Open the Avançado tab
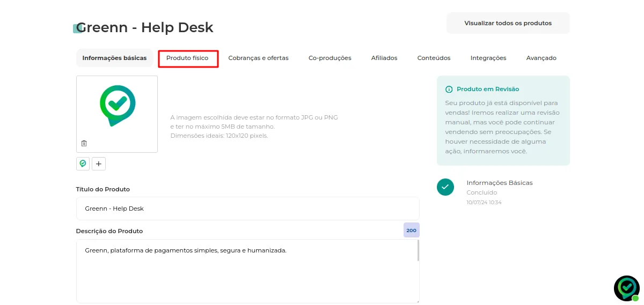This screenshot has width=644, height=305. coord(541,58)
